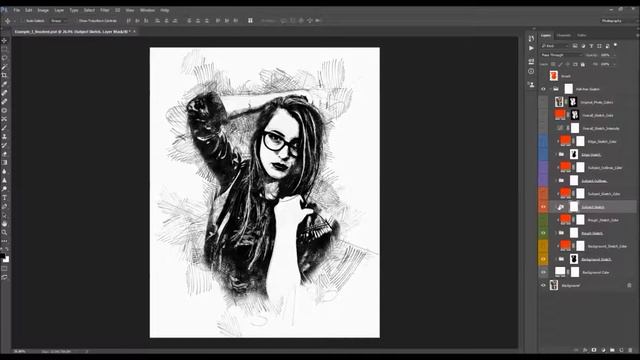Click the add layer mask icon
Screen dimensions: 640x360
(594, 350)
